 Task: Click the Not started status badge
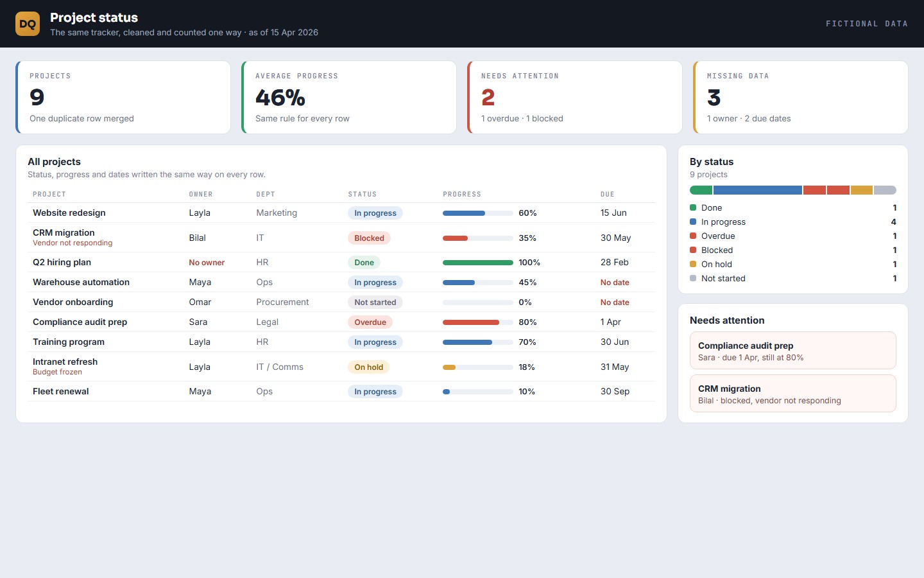[x=375, y=302]
